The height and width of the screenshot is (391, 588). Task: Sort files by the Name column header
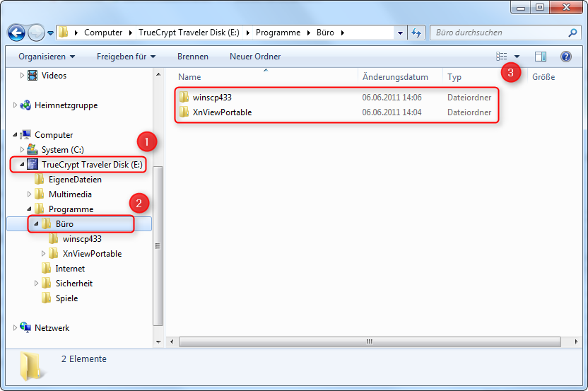pyautogui.click(x=189, y=77)
